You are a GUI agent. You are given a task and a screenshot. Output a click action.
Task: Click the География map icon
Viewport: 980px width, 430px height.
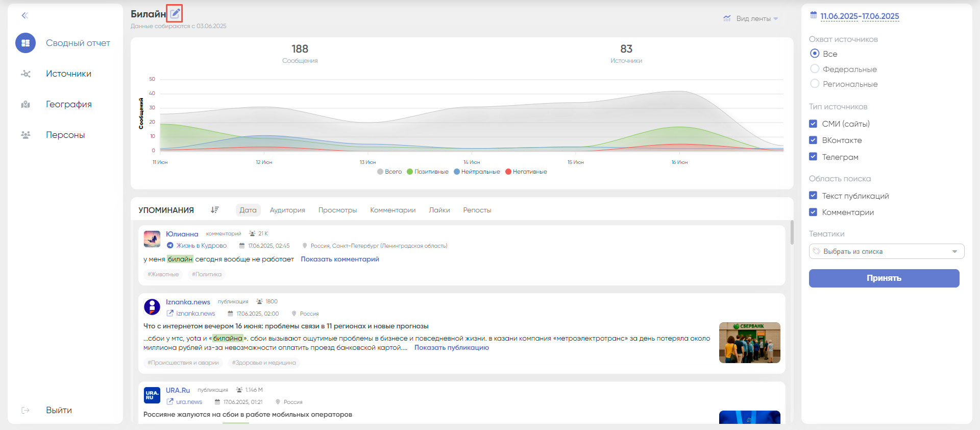(x=26, y=105)
